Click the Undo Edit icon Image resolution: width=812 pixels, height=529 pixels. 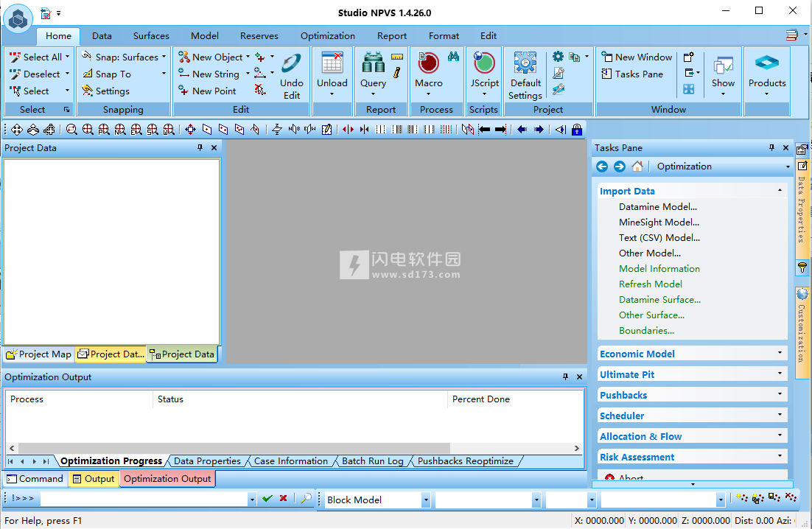tap(291, 63)
